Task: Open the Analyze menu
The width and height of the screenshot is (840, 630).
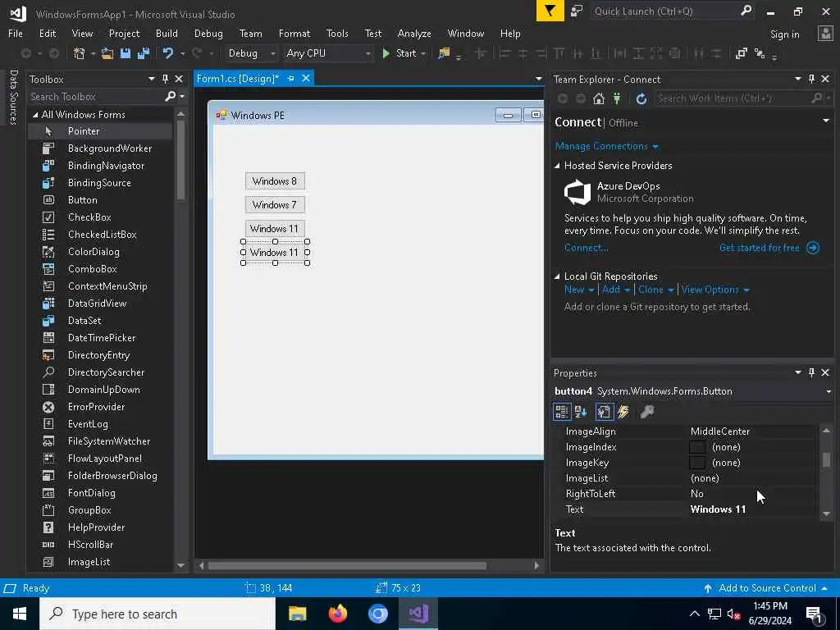Action: pyautogui.click(x=414, y=33)
